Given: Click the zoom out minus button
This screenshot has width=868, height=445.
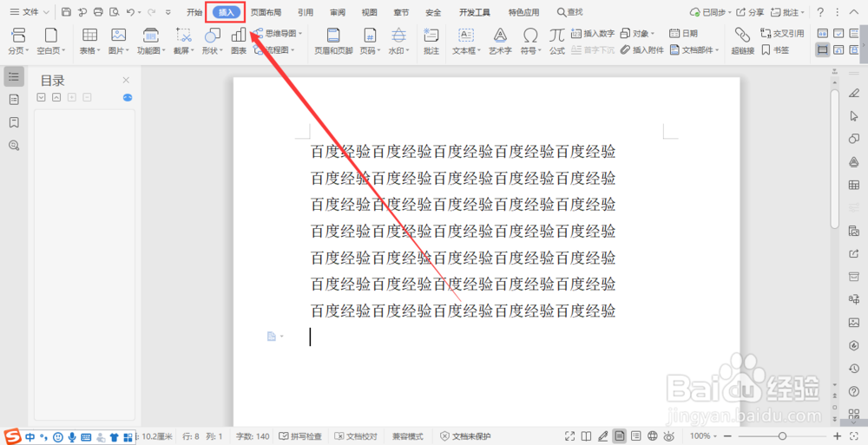Looking at the screenshot, I should (x=727, y=436).
